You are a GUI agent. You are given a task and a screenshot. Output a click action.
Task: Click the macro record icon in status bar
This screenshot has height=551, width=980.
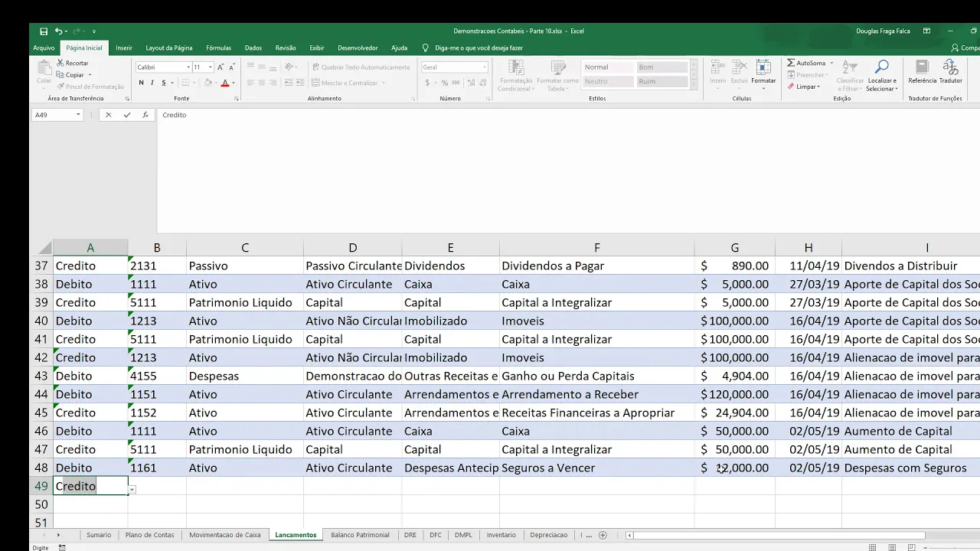point(62,547)
